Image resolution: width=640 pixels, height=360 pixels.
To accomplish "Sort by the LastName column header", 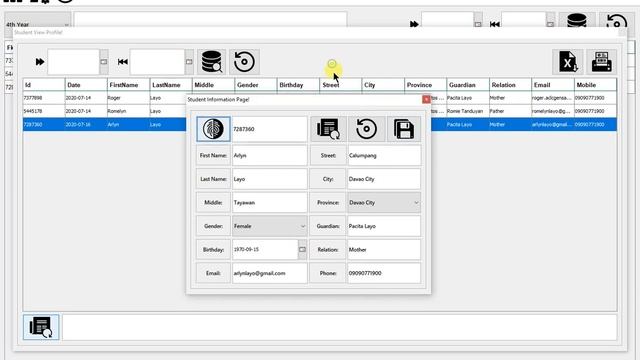I will tap(171, 85).
